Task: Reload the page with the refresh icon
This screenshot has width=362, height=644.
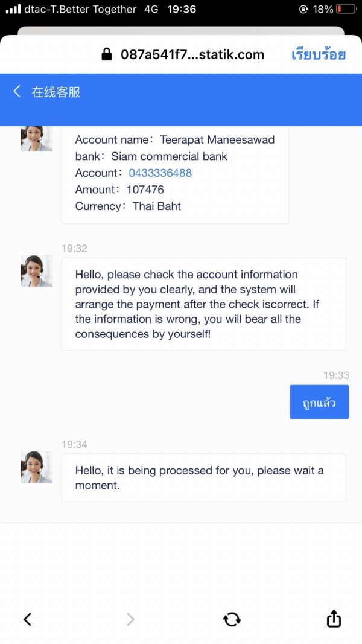Action: (x=232, y=619)
